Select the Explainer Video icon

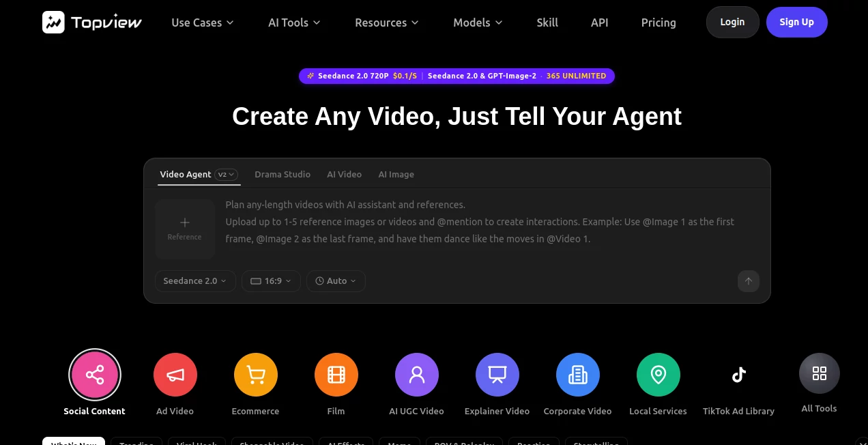tap(497, 375)
